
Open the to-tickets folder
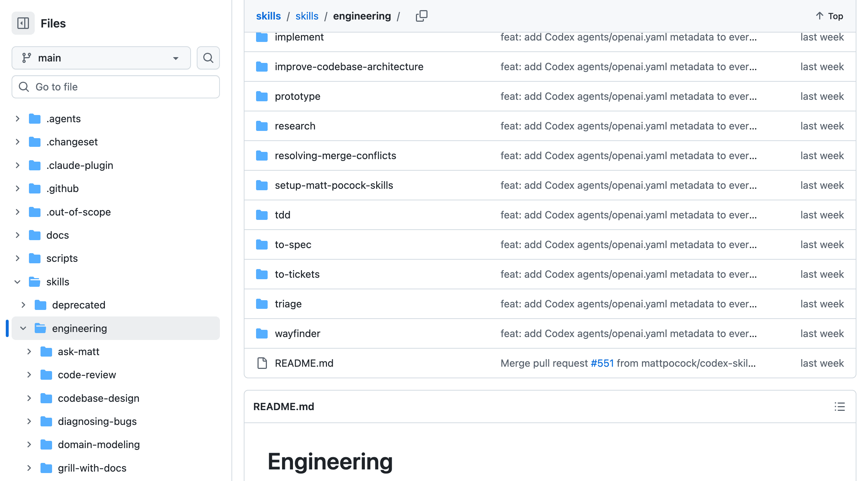[297, 274]
